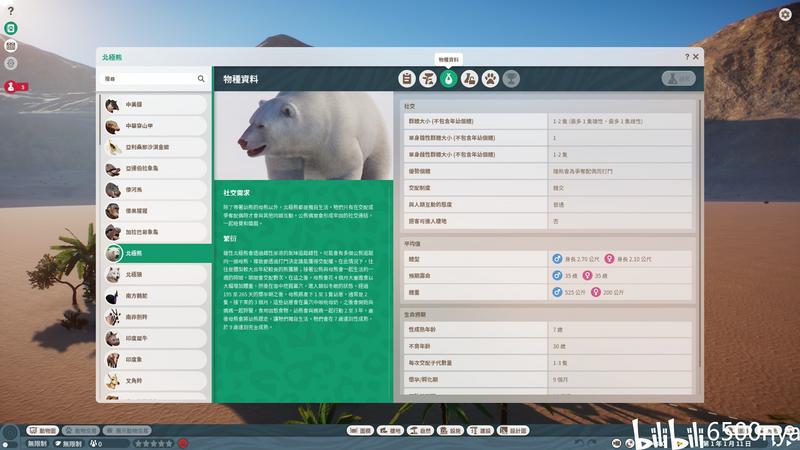Click the first 無限制 indicator in bottom bar
The height and width of the screenshot is (450, 800).
(x=38, y=444)
